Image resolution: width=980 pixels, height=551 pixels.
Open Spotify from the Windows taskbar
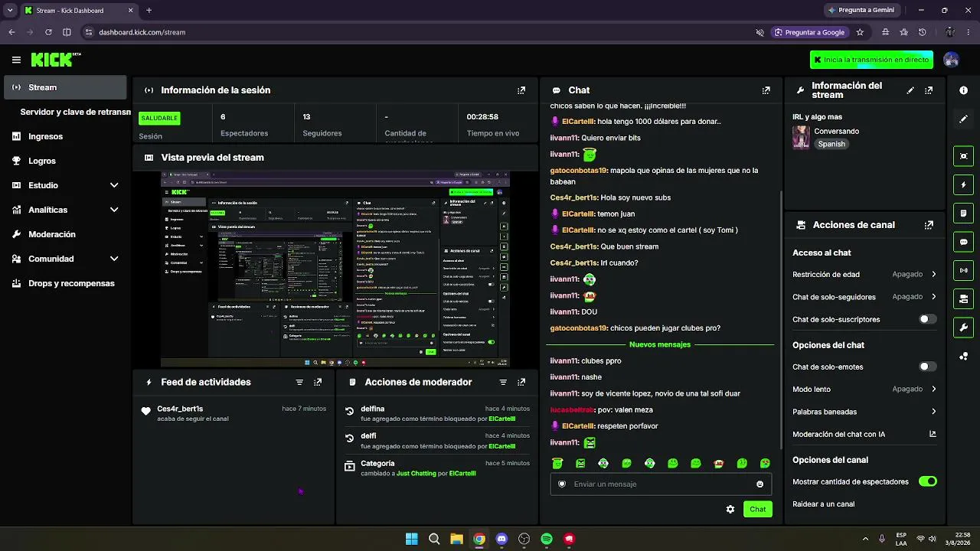coord(547,539)
